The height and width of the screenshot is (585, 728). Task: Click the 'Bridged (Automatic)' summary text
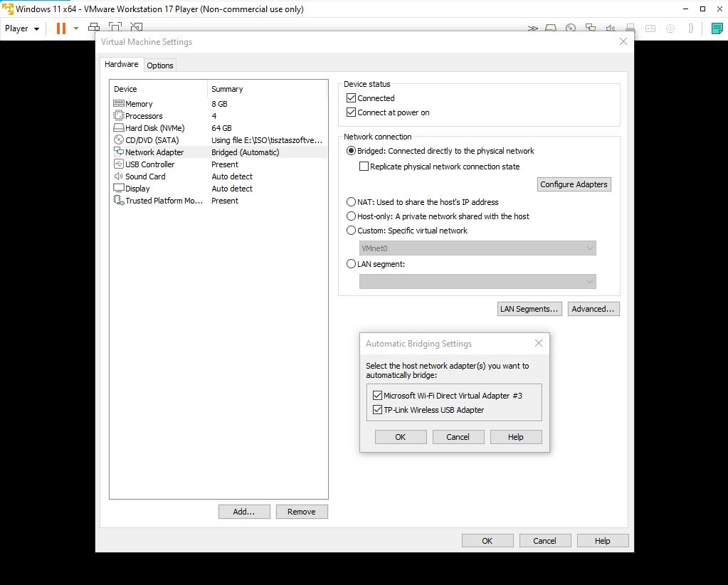(245, 152)
